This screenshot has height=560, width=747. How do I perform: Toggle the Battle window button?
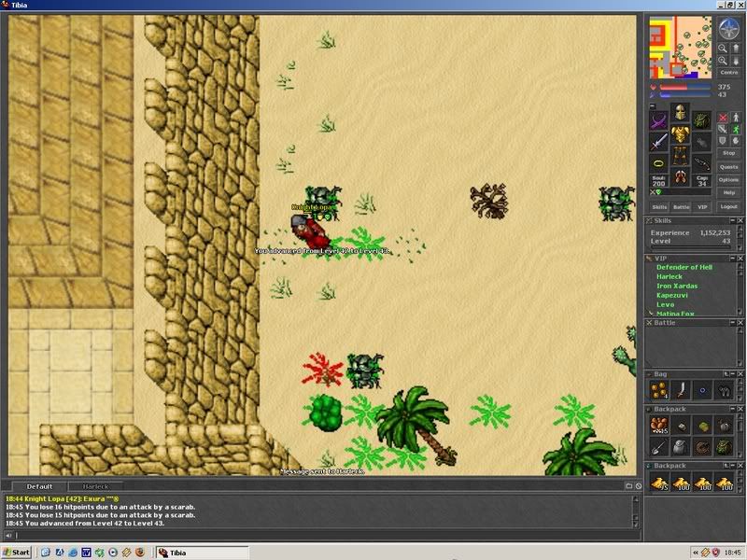pos(681,207)
